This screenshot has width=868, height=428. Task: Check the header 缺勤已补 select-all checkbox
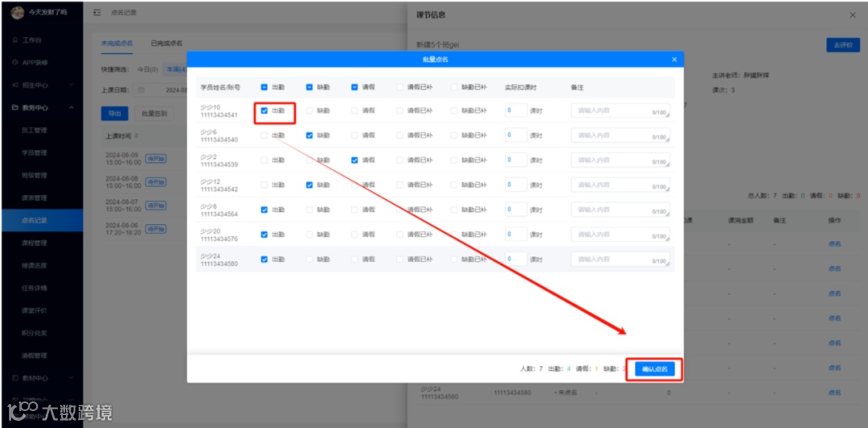point(454,88)
